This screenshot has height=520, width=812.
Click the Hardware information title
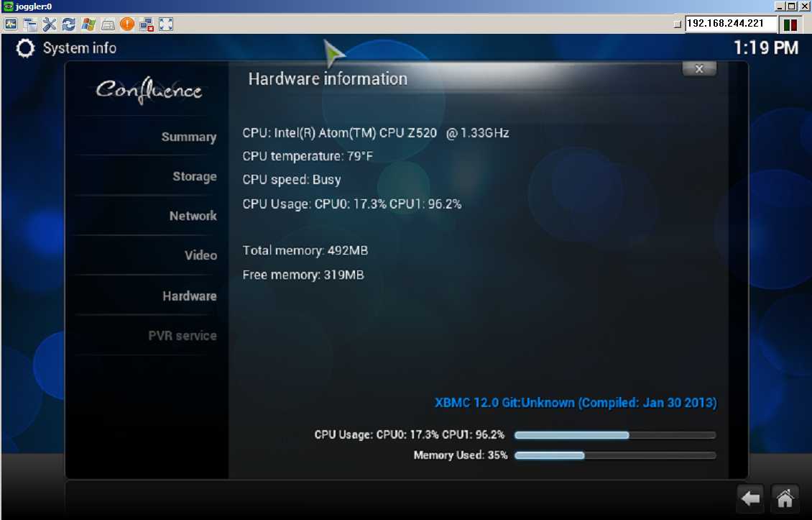[x=328, y=79]
